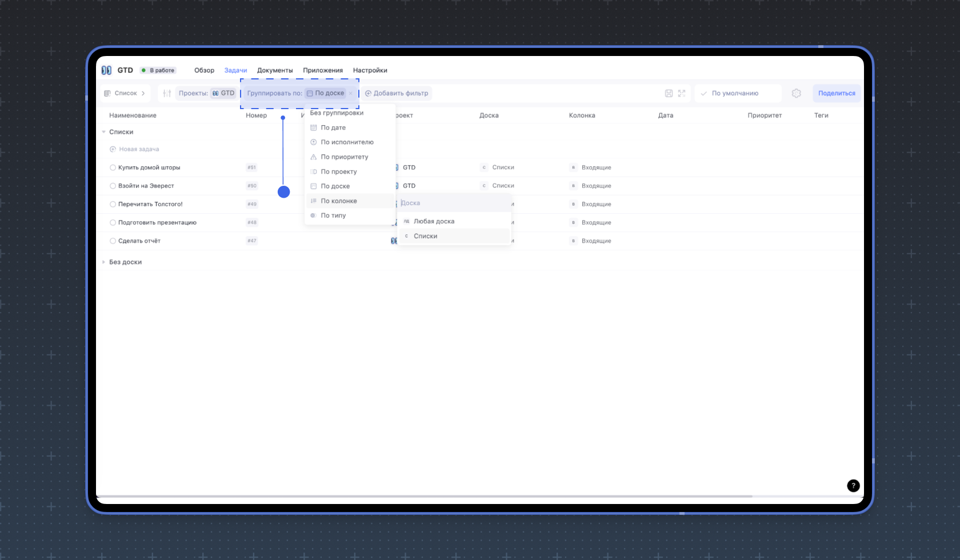This screenshot has height=560, width=960.
Task: Click the filter sliders icon
Action: point(167,93)
